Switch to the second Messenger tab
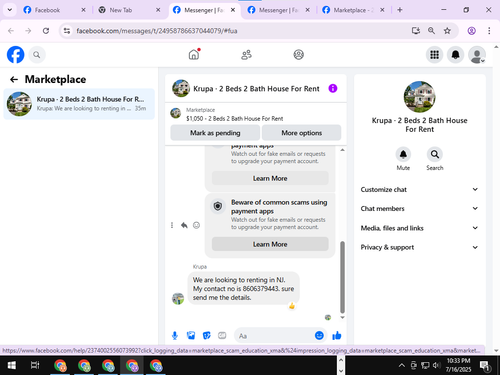Screen dimensions: 500x375 tap(279, 10)
